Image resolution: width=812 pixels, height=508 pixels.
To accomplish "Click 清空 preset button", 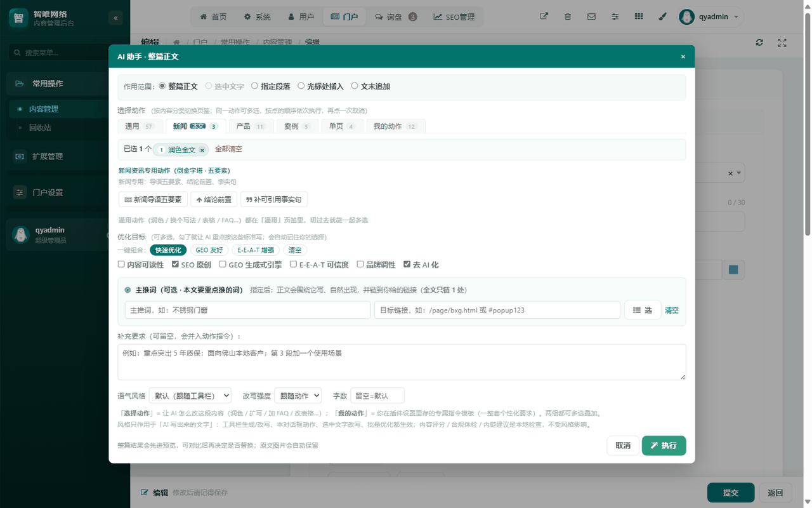I will 295,250.
